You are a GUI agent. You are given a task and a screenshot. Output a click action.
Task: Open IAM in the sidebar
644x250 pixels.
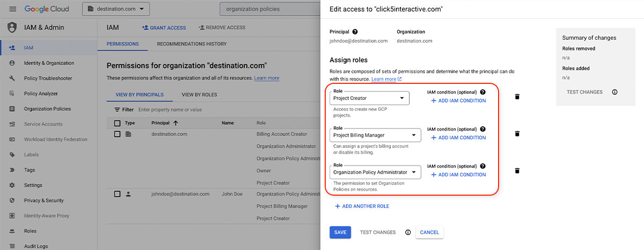(49, 48)
